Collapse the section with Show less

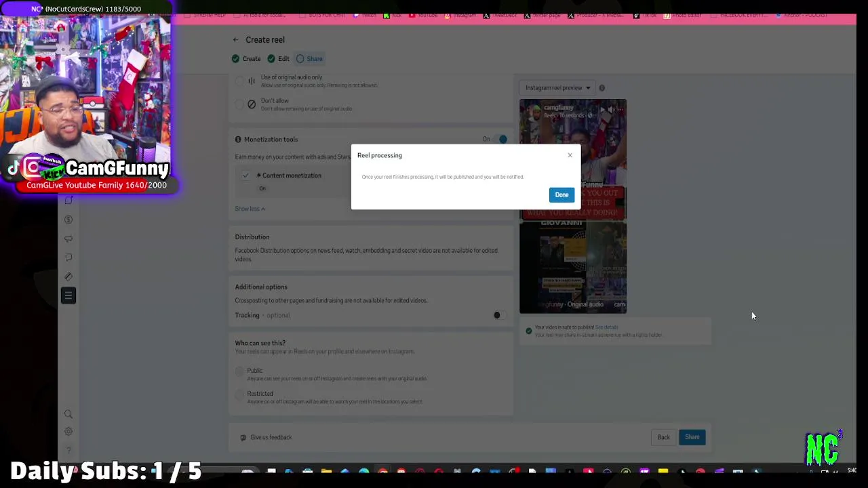[x=250, y=209]
